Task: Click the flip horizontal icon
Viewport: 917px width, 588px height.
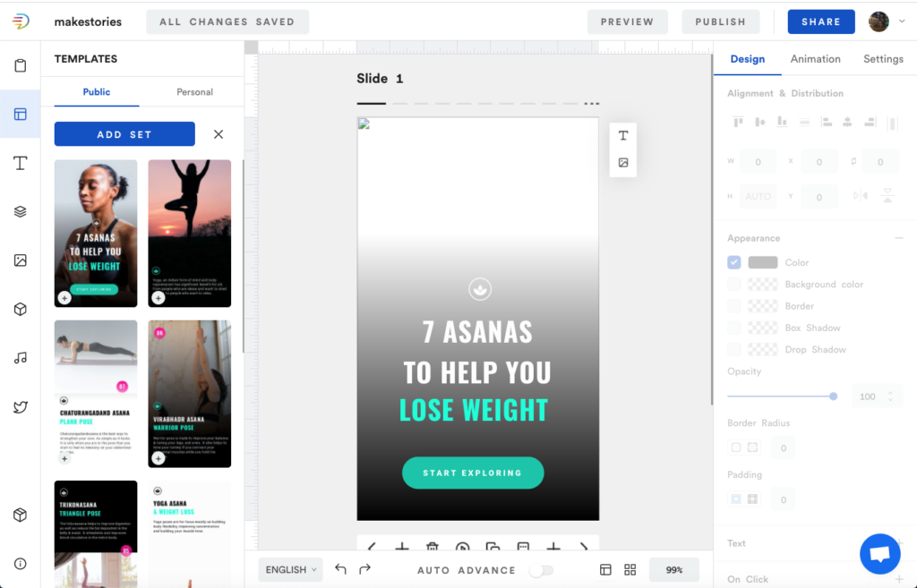Action: click(861, 196)
